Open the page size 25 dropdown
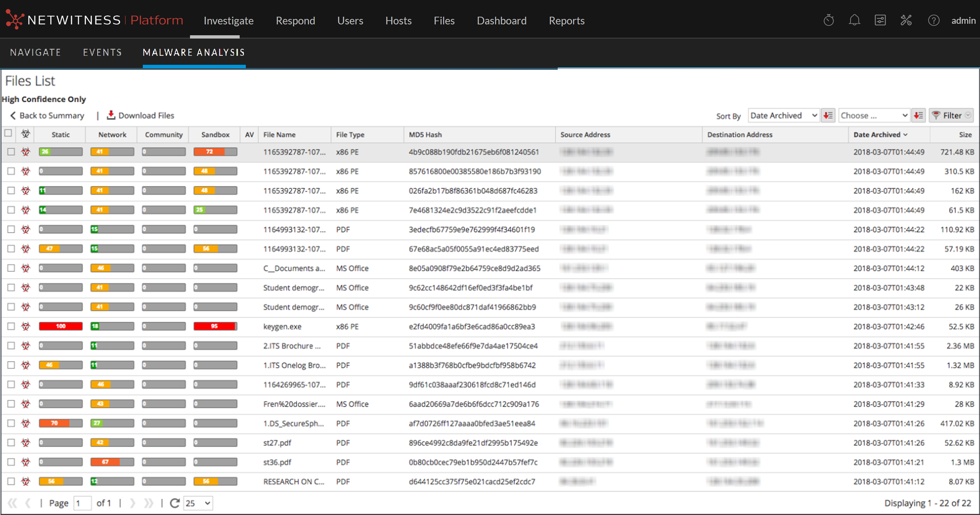This screenshot has height=515, width=980. point(197,503)
